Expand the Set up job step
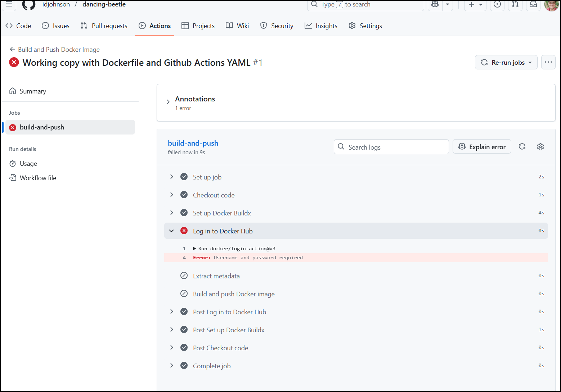The image size is (561, 392). 172,177
